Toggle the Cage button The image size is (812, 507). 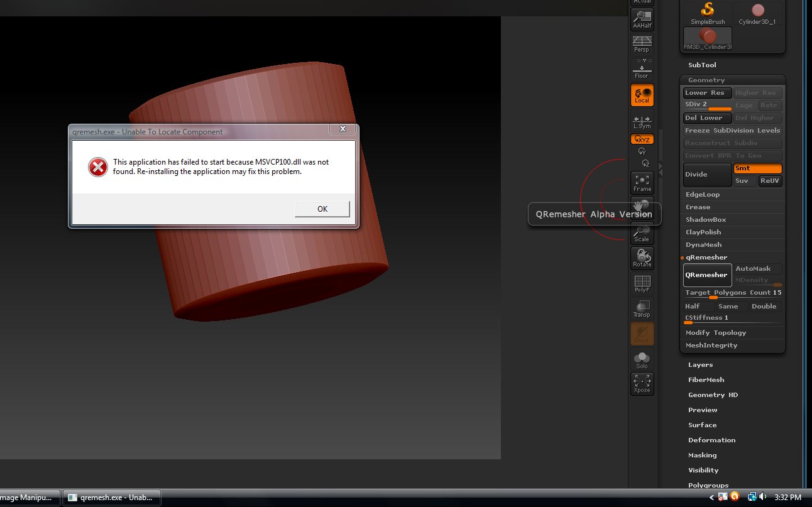tap(745, 106)
